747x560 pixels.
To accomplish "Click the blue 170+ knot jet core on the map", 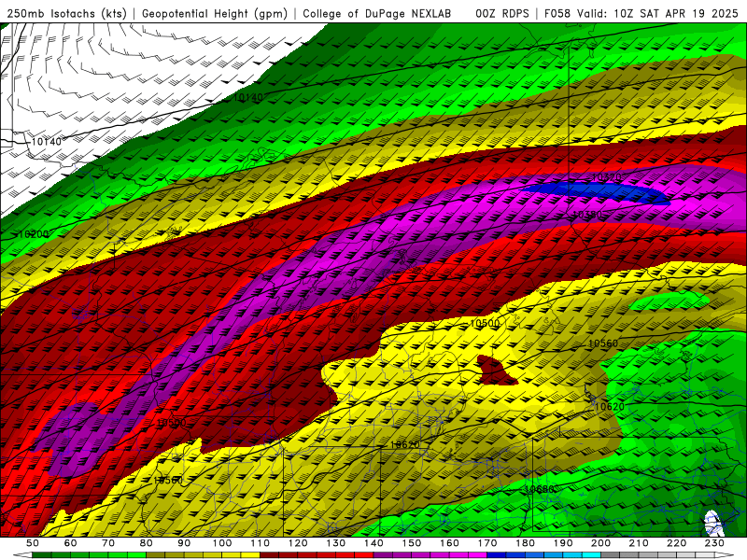I will pos(596,192).
